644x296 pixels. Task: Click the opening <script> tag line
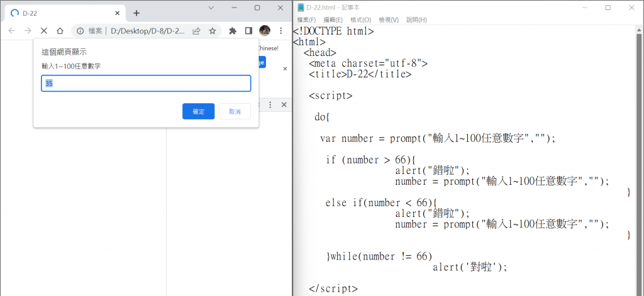[331, 96]
